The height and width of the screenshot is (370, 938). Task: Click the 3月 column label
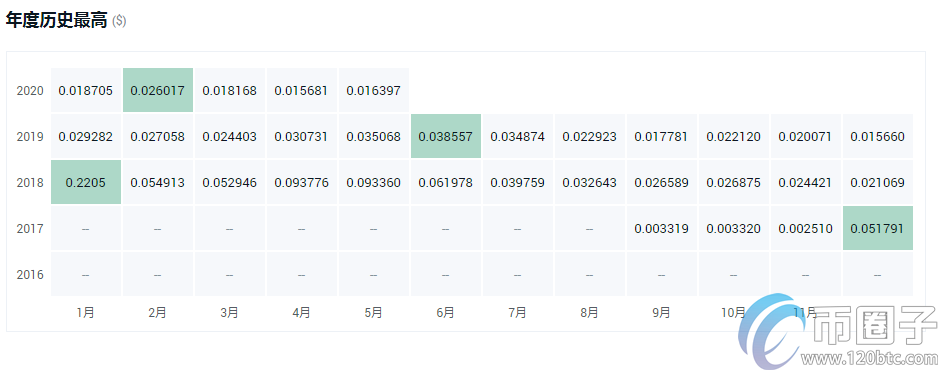pyautogui.click(x=229, y=313)
